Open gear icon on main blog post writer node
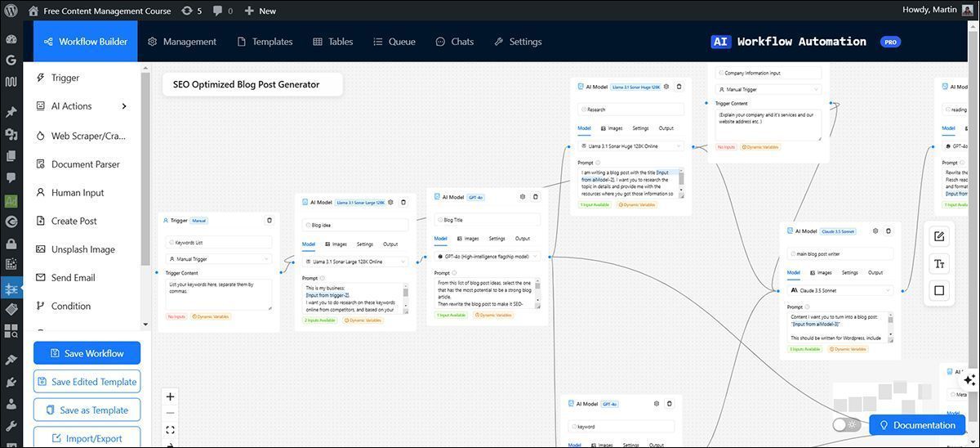Screen dimensions: 980x448 [x=875, y=231]
